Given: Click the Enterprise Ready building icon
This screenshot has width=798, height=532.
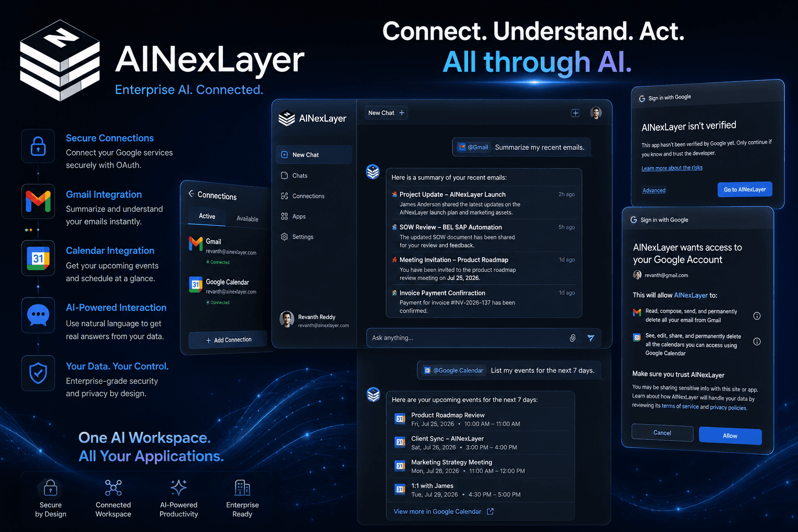Looking at the screenshot, I should (242, 487).
